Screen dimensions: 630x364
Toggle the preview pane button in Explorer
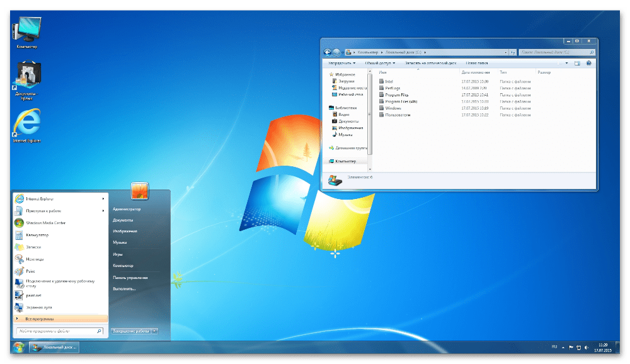[576, 63]
